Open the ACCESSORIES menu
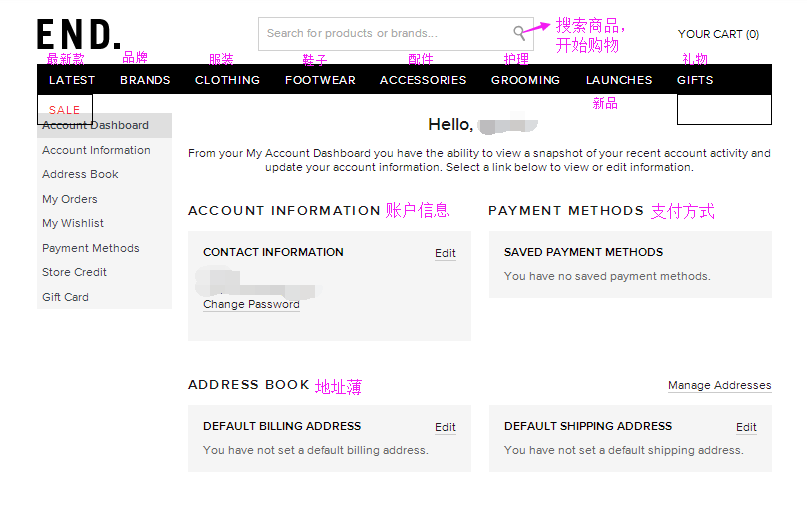The width and height of the screenshot is (807, 532). tap(423, 80)
